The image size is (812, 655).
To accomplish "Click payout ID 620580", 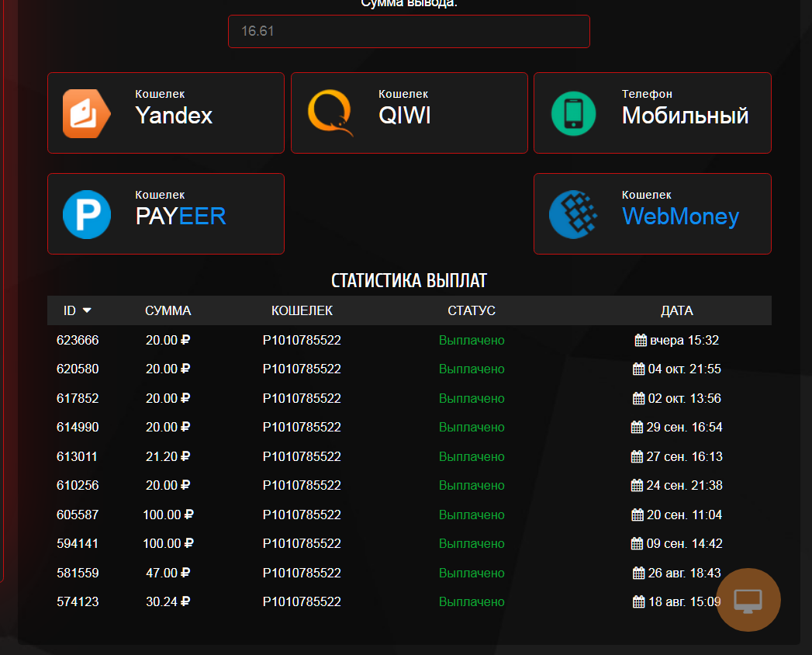I will (x=78, y=369).
